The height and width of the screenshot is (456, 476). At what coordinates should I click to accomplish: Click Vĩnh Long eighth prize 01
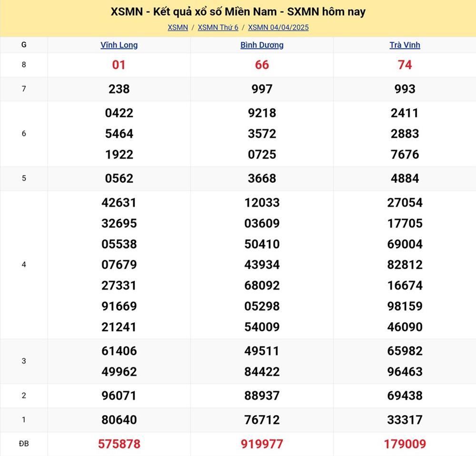[119, 65]
